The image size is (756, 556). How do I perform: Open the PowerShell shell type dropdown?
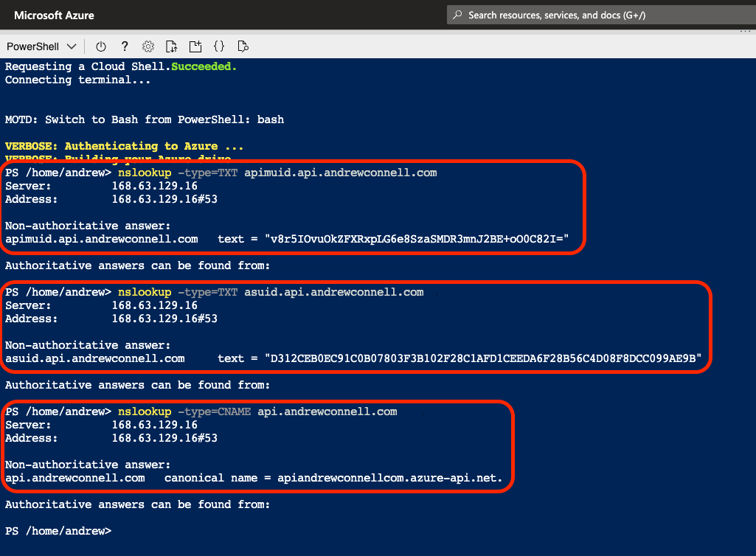pyautogui.click(x=41, y=46)
